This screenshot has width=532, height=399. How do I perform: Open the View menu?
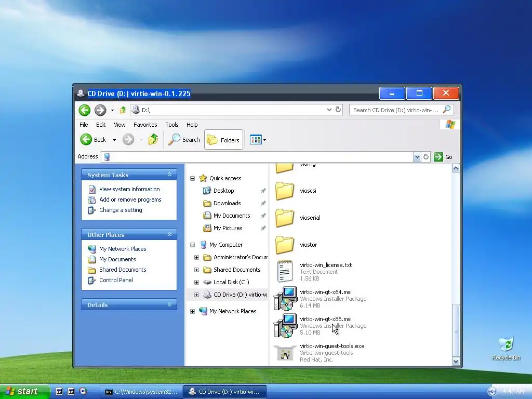tap(119, 125)
